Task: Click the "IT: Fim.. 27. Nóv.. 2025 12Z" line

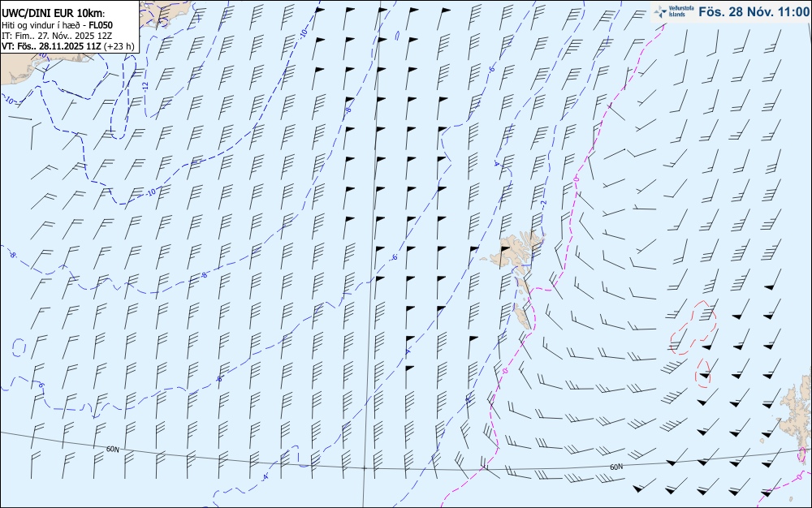Action: click(x=57, y=35)
